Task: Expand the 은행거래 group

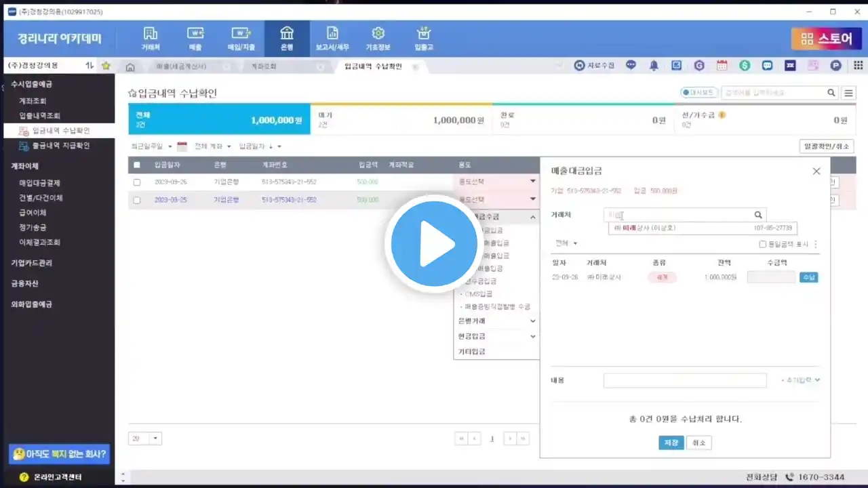Action: [496, 321]
